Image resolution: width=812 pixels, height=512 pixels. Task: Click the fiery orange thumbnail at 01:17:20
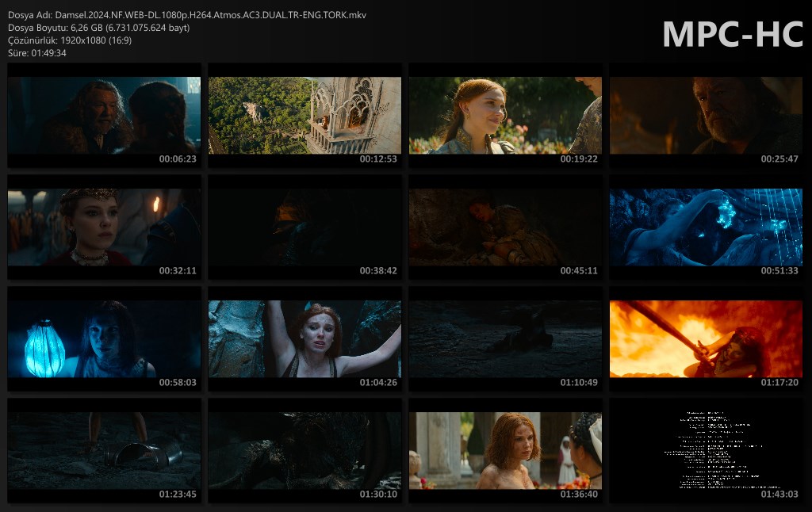tap(706, 338)
